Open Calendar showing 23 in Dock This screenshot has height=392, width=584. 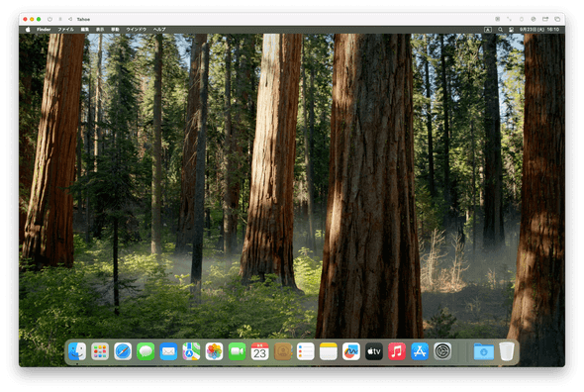pos(260,351)
